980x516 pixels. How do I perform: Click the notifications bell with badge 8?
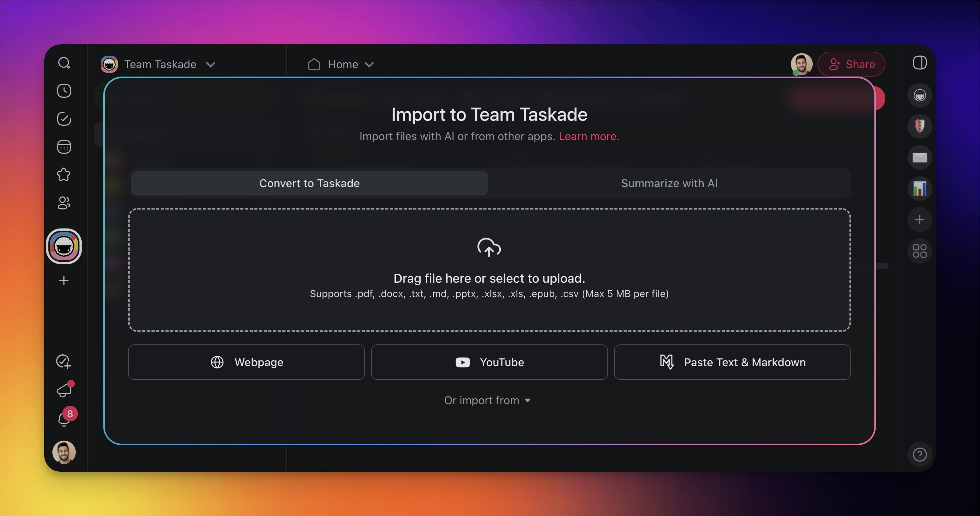coord(64,419)
